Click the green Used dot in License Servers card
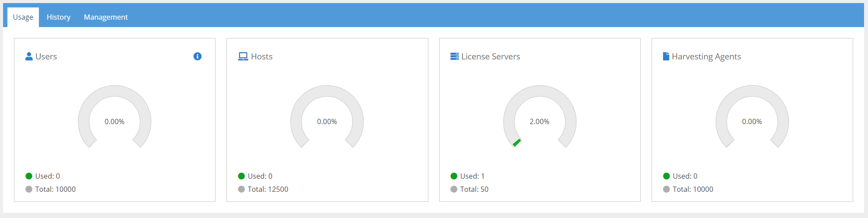Screen dimensions: 868x218 click(454, 176)
